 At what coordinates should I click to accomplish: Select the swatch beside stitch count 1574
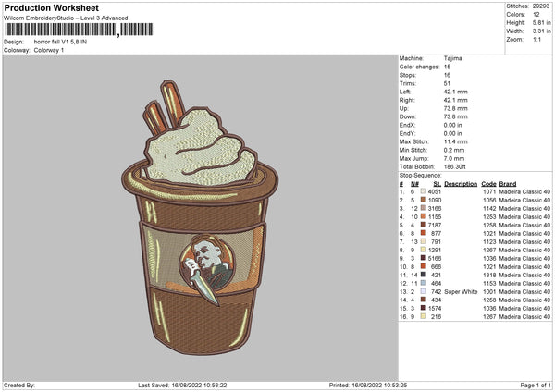(424, 308)
